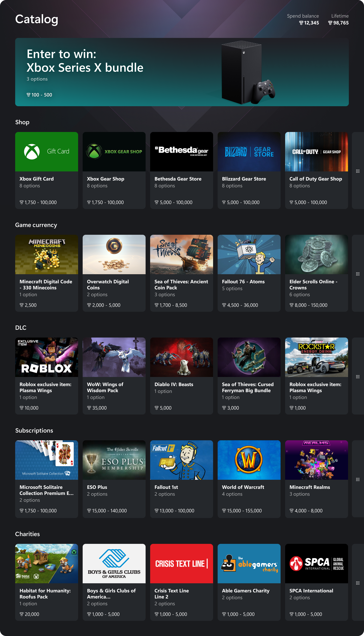Click the Call of Duty Gear Shop title
The image size is (364, 636).
tap(315, 179)
